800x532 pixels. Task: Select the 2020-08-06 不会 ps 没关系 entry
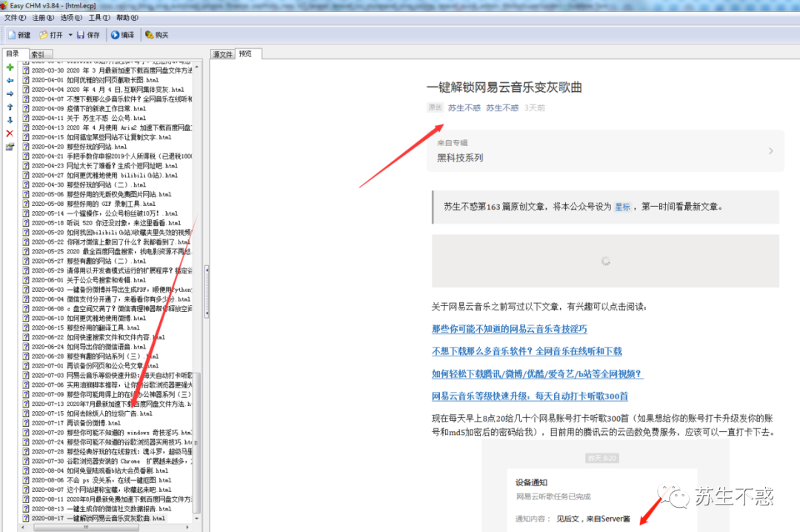click(x=101, y=480)
